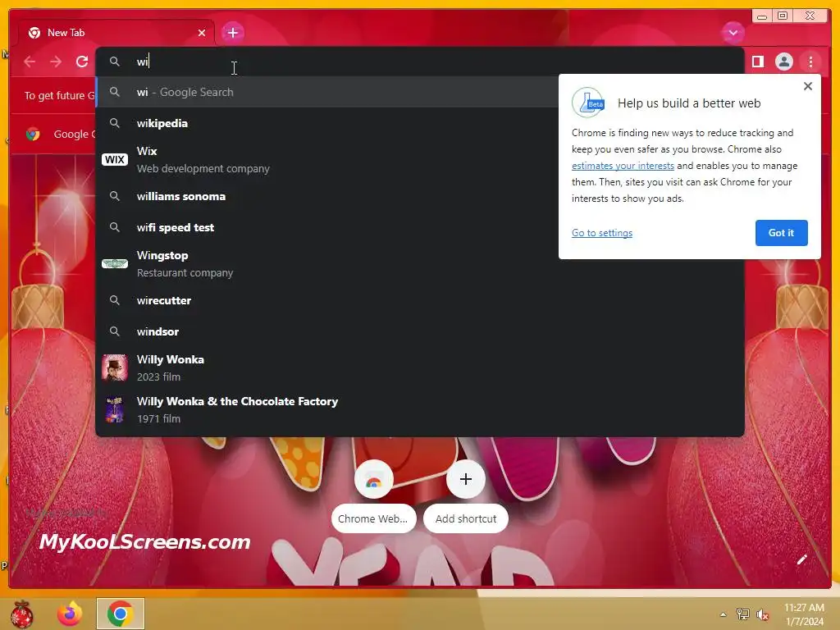Click the Wingstop logo icon
Viewport: 840px width, 630px height.
pos(115,263)
